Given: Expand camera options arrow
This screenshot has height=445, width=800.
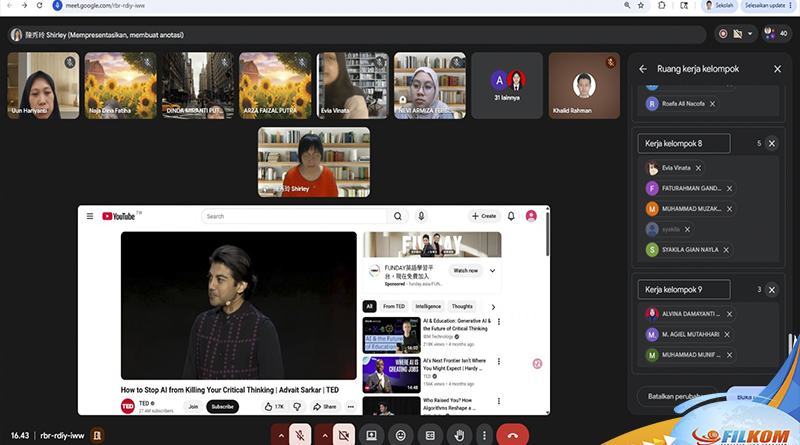Looking at the screenshot, I should click(324, 435).
